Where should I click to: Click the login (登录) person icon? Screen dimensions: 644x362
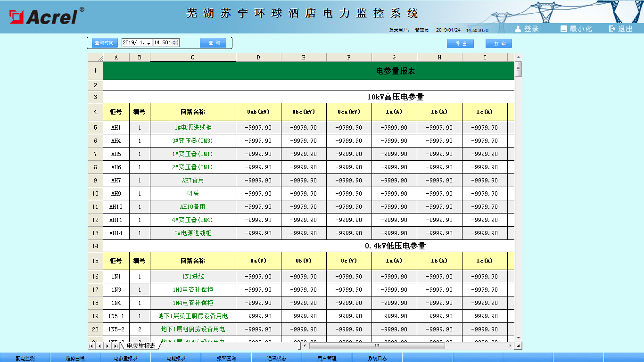coord(518,29)
